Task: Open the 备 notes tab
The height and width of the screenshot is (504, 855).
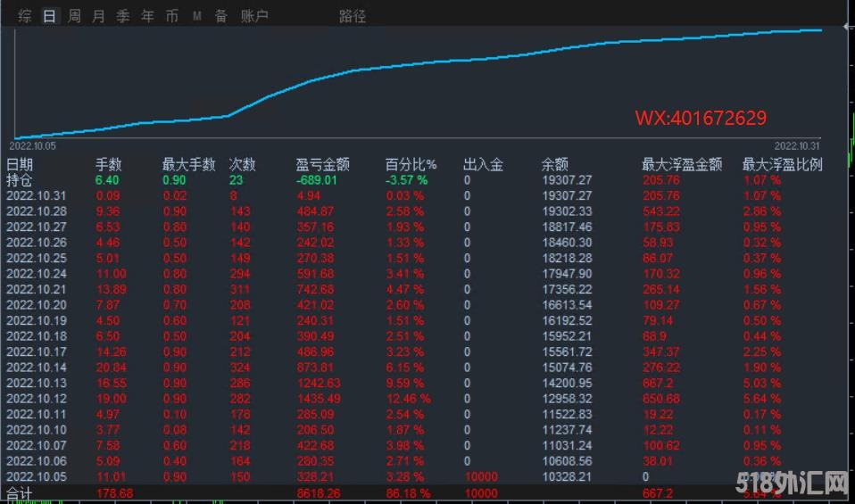Action: (220, 16)
